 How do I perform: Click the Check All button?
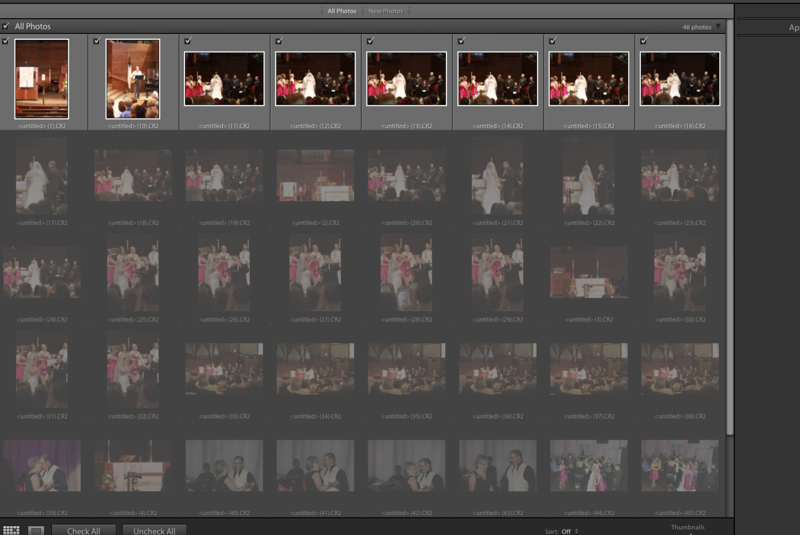(84, 531)
